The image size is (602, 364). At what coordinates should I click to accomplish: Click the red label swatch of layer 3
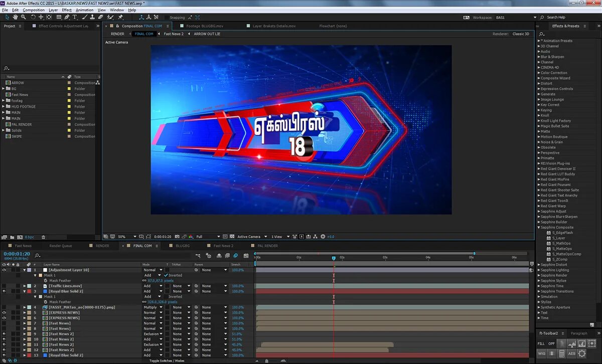tap(29, 291)
